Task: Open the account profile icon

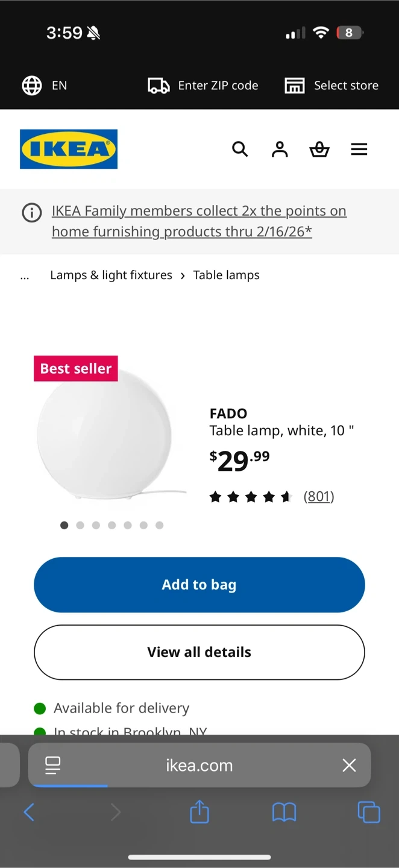Action: click(280, 149)
